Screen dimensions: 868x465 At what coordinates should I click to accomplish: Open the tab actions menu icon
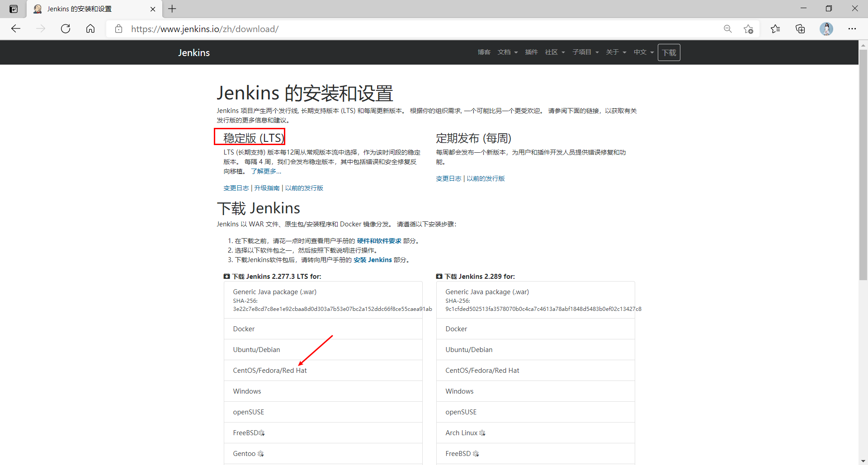pyautogui.click(x=14, y=9)
